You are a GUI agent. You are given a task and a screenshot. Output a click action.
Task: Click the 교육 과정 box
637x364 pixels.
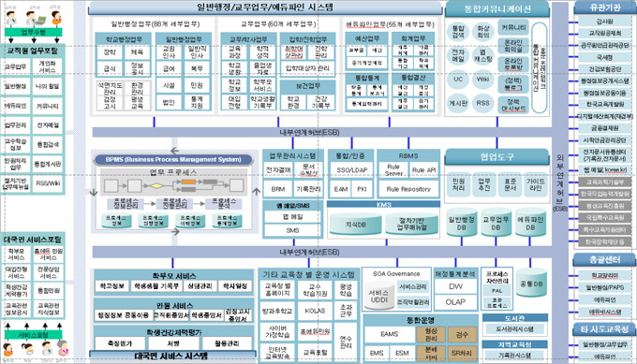(234, 52)
